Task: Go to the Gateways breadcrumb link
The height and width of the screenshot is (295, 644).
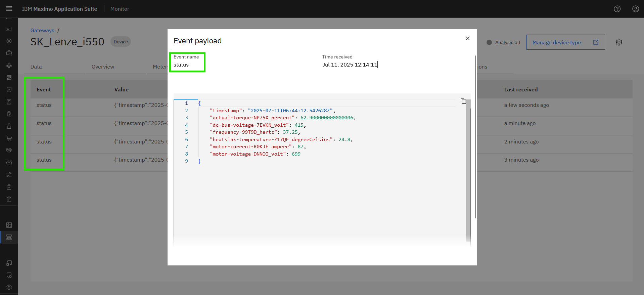Action: pos(42,30)
